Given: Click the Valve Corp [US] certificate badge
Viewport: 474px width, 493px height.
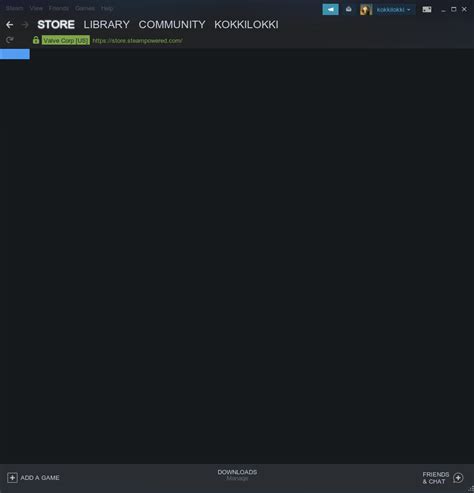Looking at the screenshot, I should coord(66,40).
